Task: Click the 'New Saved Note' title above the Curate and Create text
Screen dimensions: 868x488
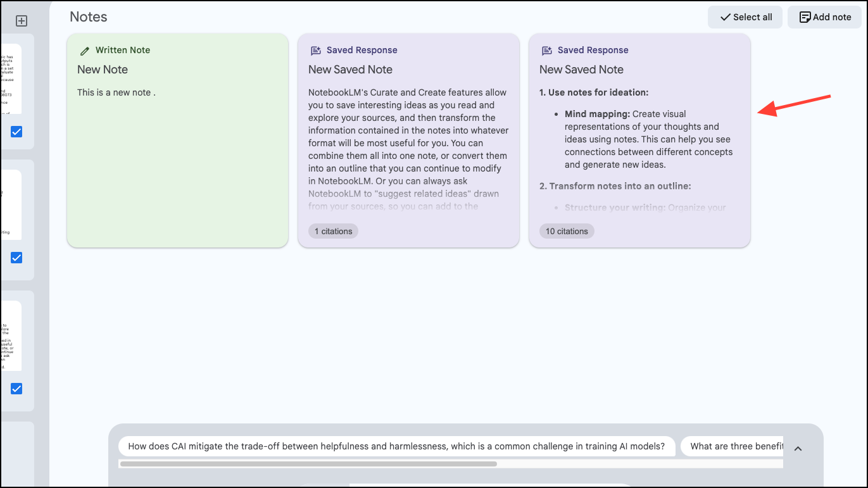Action: (x=350, y=70)
